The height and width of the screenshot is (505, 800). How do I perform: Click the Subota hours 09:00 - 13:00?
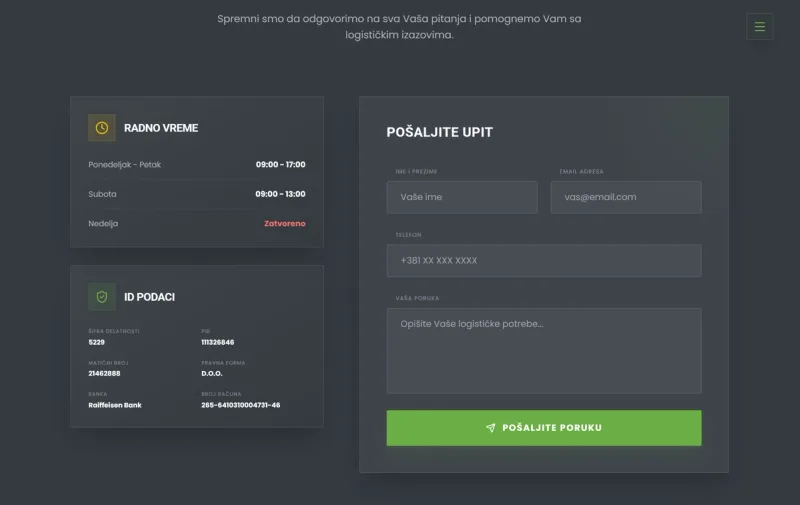281,194
